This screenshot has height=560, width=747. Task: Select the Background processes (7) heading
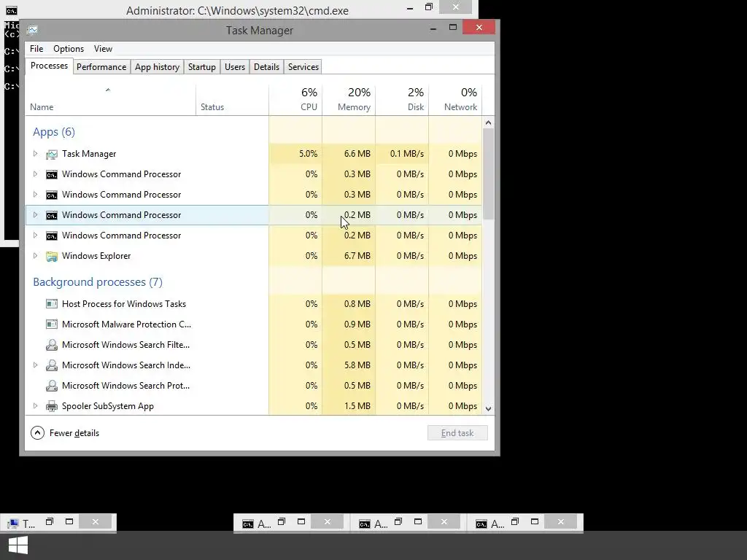[x=98, y=282]
